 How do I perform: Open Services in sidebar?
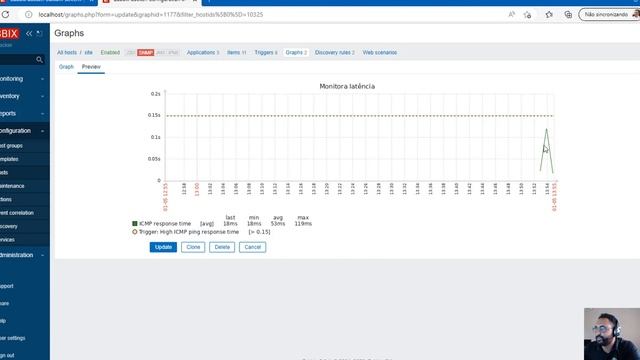pyautogui.click(x=7, y=240)
